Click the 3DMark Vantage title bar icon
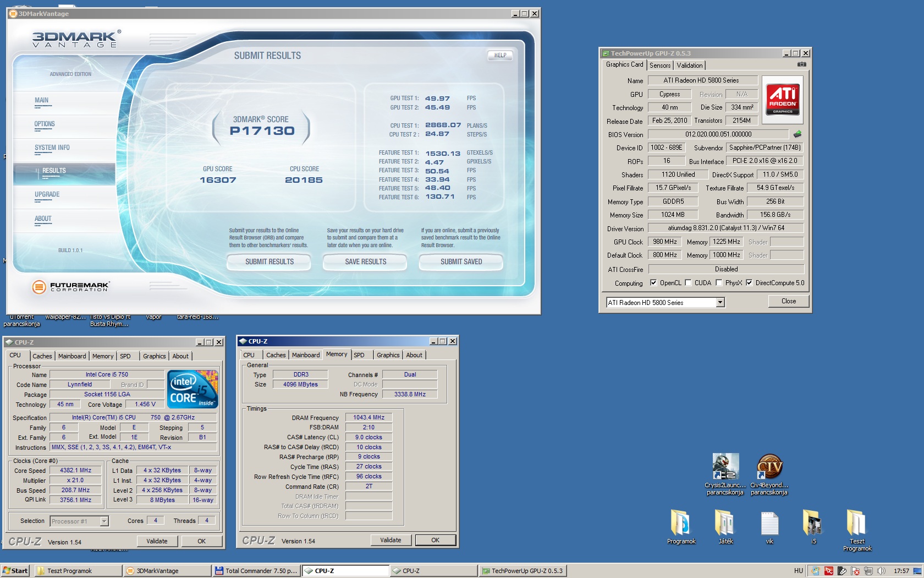The height and width of the screenshot is (578, 924). tap(13, 13)
